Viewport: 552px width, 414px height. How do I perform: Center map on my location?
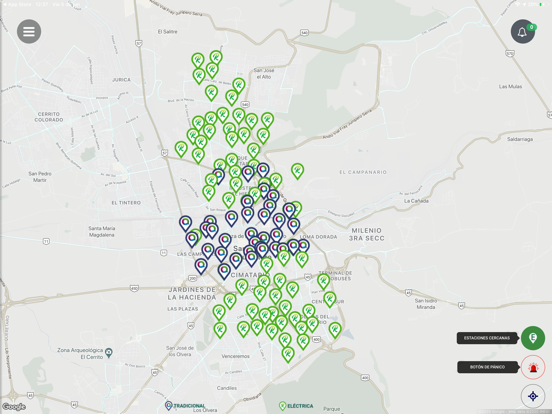pyautogui.click(x=533, y=396)
